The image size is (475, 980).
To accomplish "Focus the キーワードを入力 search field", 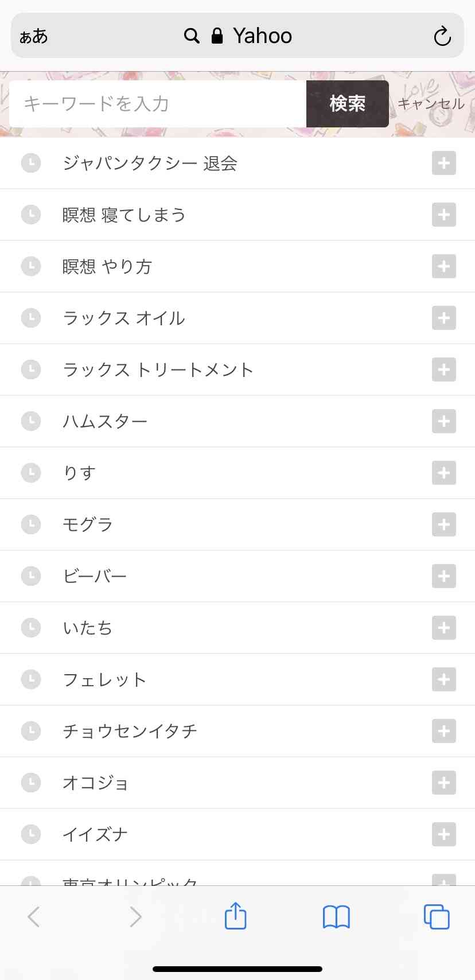I will [158, 104].
